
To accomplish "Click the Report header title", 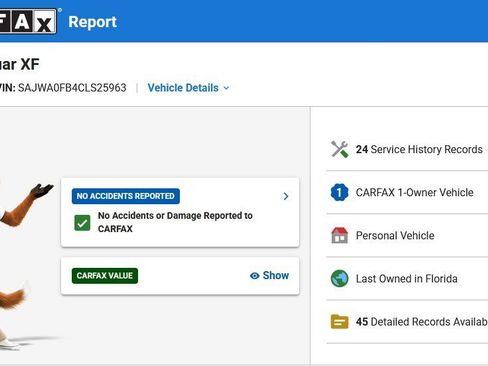I will [x=92, y=22].
